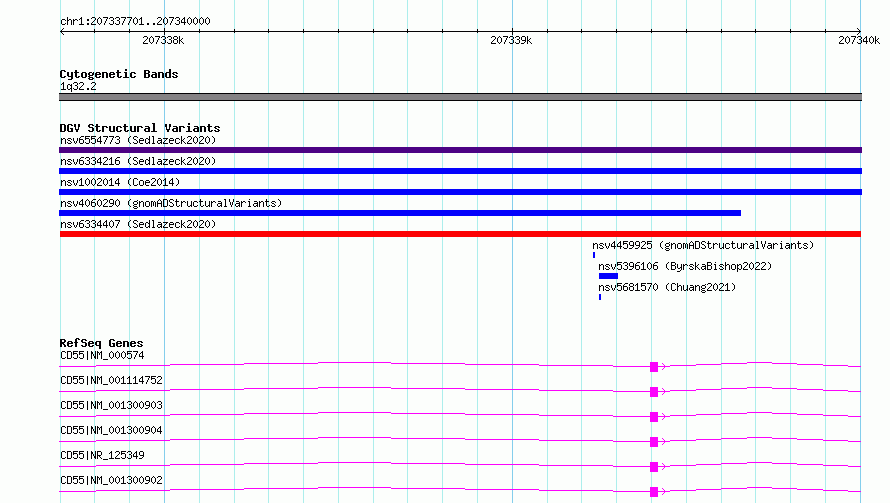Viewport: 890px width, 503px height.
Task: Click the CD55|NM_001300902 transcript label
Action: [x=111, y=480]
